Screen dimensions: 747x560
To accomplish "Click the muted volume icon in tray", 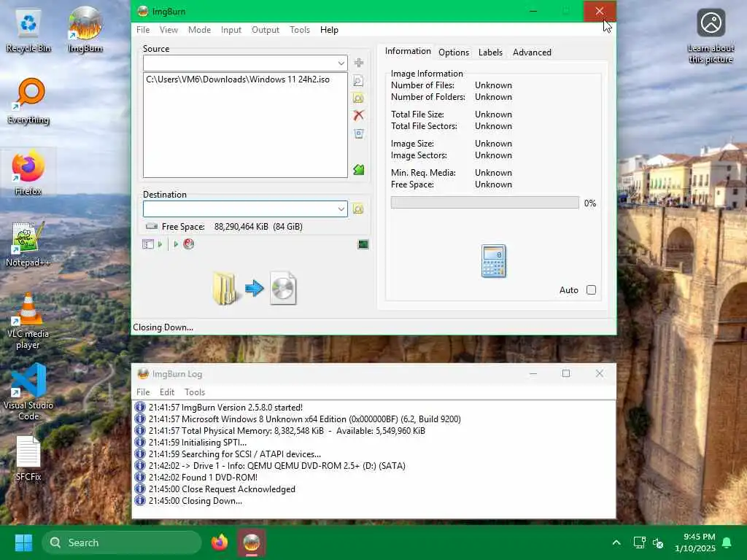I will click(658, 542).
